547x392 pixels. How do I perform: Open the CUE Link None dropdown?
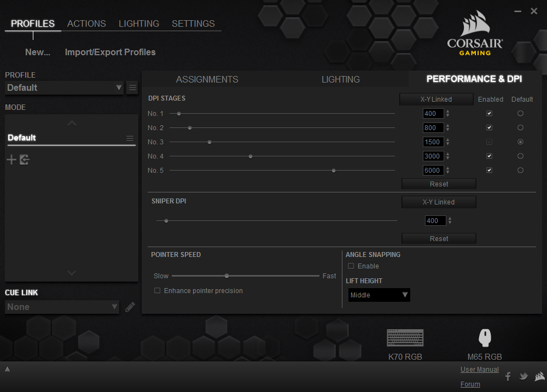(62, 307)
